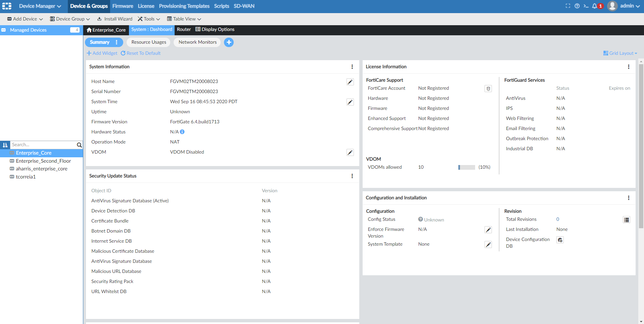644x324 pixels.
Task: Open the Table View dropdown
Action: point(184,19)
